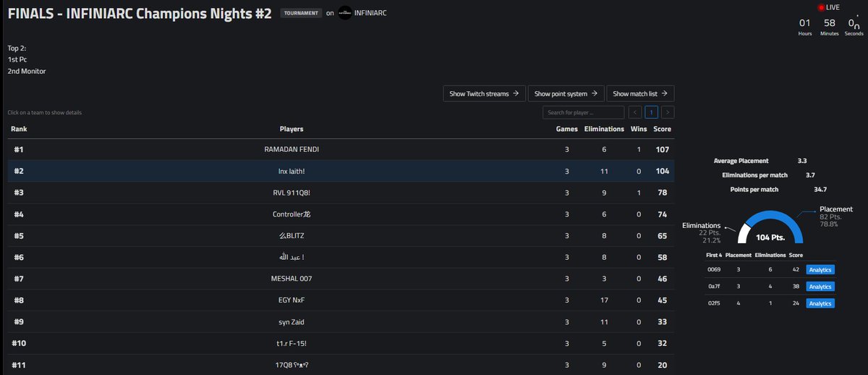Click the 104 Pts. chart center
Viewport: 868px width, 375px height.
tap(770, 237)
